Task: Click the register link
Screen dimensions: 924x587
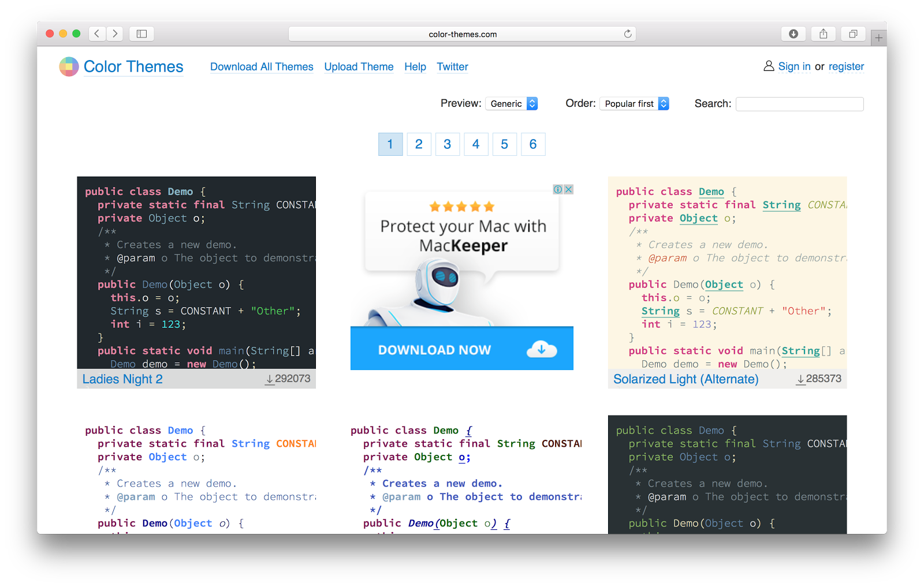Action: (x=846, y=66)
